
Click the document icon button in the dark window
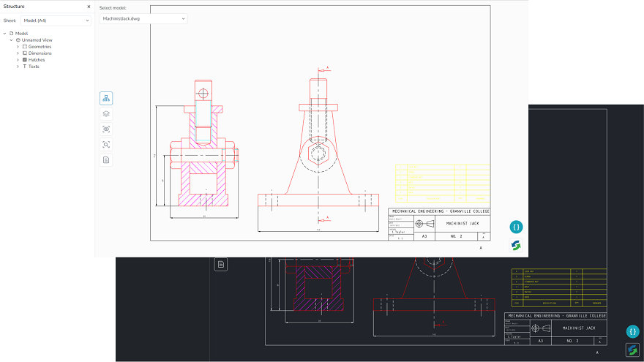[x=220, y=264]
